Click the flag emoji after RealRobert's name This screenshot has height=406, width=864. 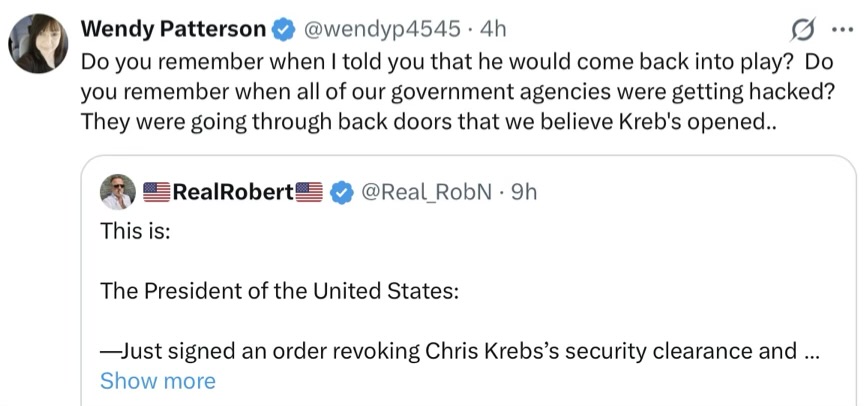point(308,192)
